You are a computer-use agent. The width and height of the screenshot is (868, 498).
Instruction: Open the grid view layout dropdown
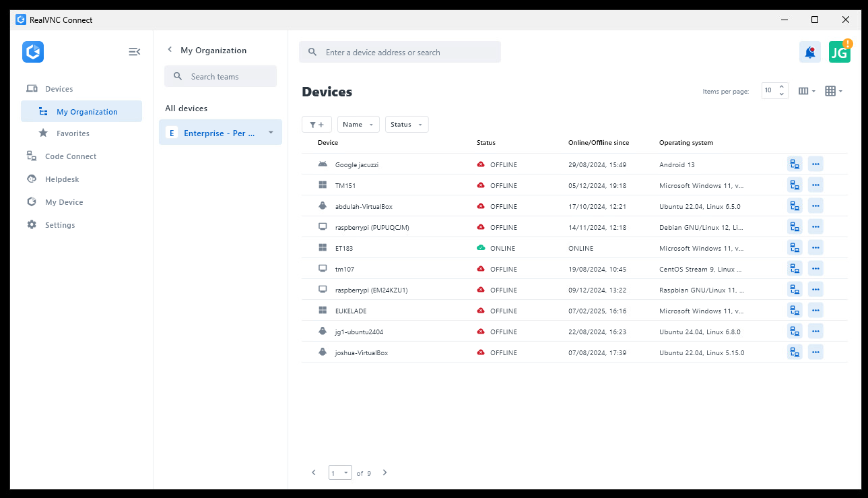click(x=834, y=91)
